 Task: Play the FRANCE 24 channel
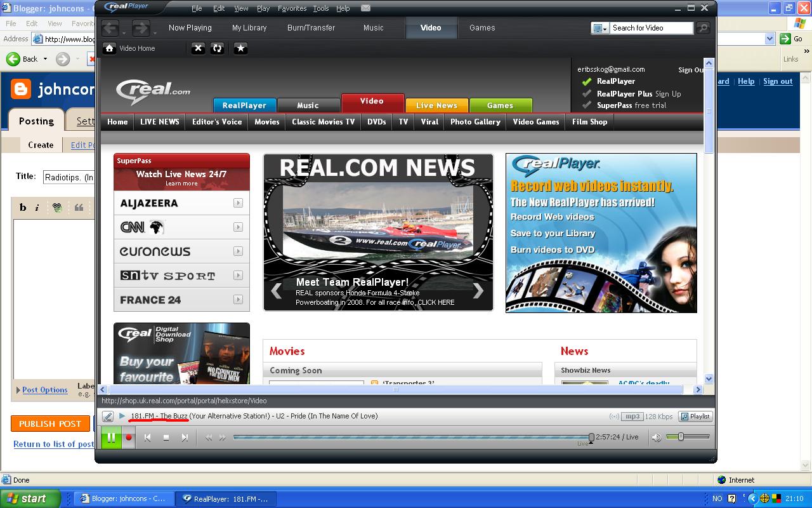181,300
